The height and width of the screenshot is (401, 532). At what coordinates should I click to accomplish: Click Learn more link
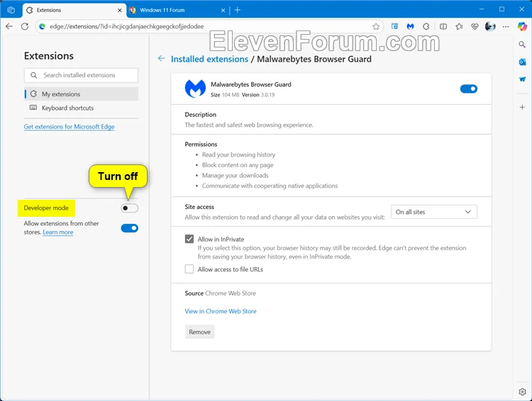58,232
